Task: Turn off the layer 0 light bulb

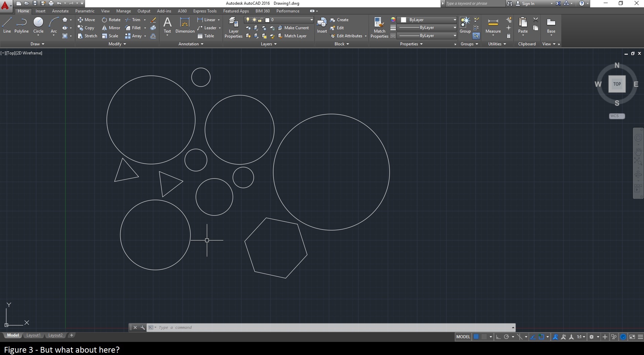Action: click(248, 19)
